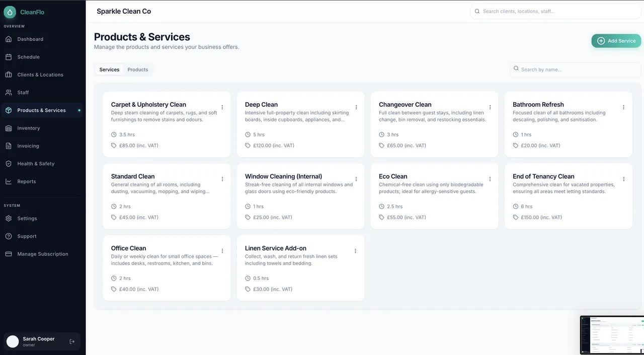
Task: Click the Schedule calendar icon
Action: pos(9,57)
